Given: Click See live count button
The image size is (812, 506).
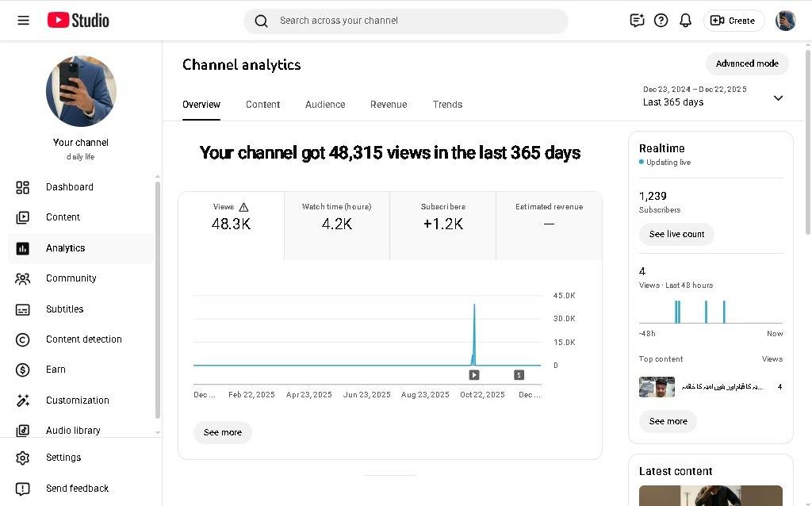Looking at the screenshot, I should coord(676,234).
